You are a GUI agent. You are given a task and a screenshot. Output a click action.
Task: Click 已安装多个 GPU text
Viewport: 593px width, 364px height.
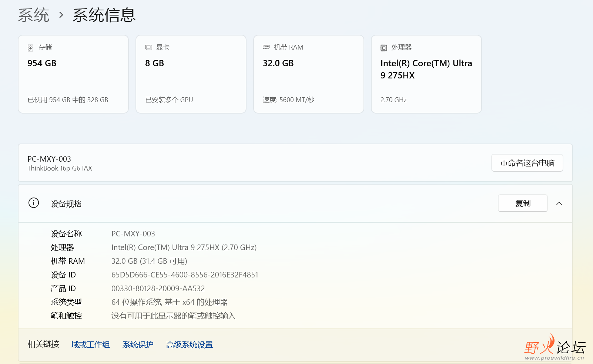169,100
